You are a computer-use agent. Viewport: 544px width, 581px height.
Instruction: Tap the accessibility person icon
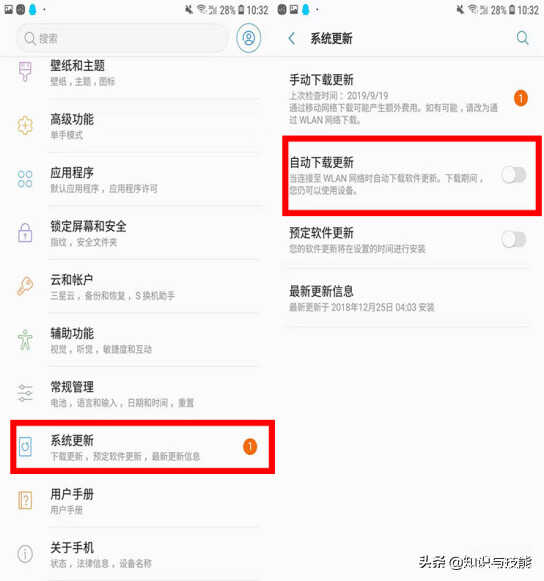(25, 339)
